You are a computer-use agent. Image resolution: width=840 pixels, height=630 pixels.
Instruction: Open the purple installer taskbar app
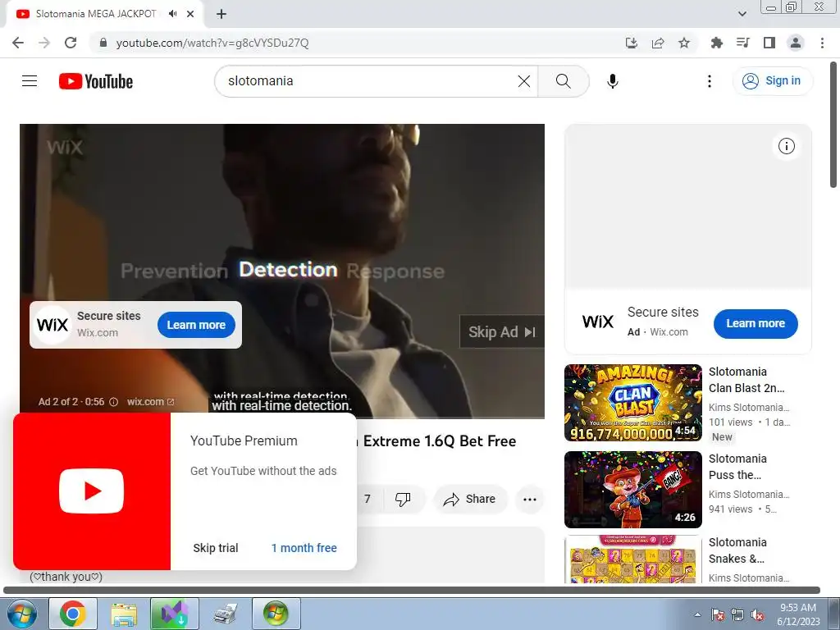tap(175, 614)
